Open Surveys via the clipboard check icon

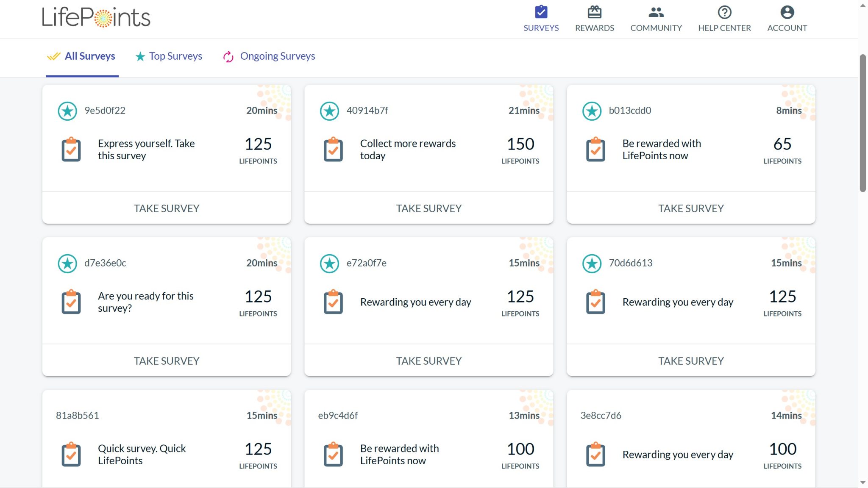pyautogui.click(x=541, y=12)
